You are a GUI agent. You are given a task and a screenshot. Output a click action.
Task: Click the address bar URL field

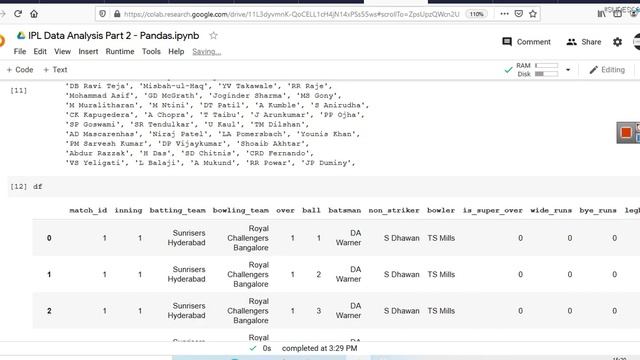291,14
